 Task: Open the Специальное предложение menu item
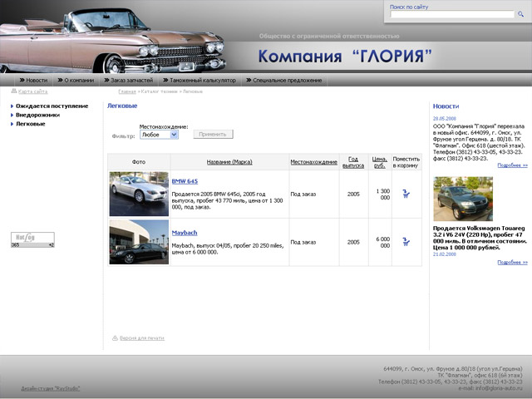284,81
